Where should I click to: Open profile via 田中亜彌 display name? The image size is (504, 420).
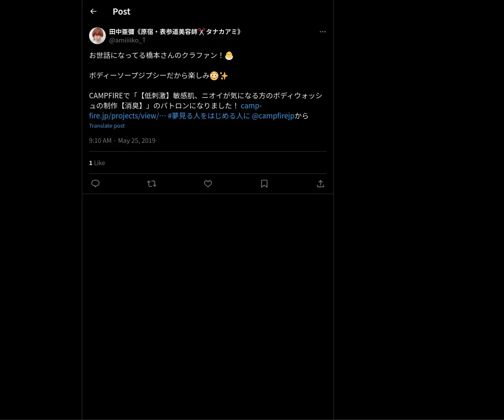pos(175,31)
